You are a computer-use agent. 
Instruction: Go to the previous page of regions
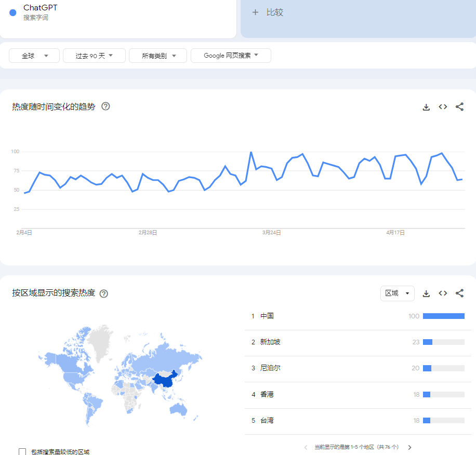306,447
